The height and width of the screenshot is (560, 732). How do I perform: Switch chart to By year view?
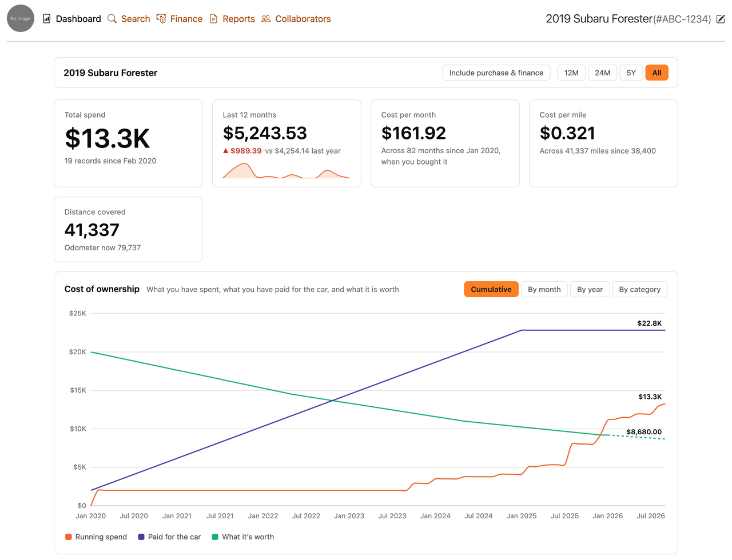(x=590, y=289)
